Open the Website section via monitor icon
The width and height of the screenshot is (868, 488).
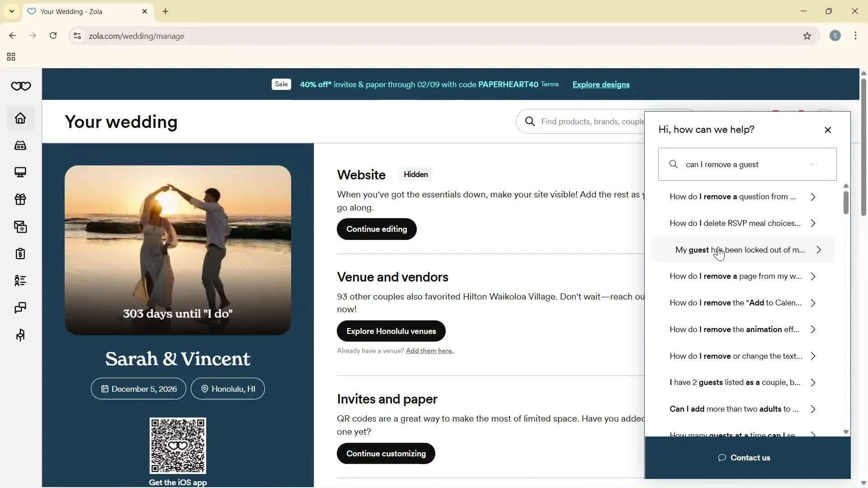point(20,172)
